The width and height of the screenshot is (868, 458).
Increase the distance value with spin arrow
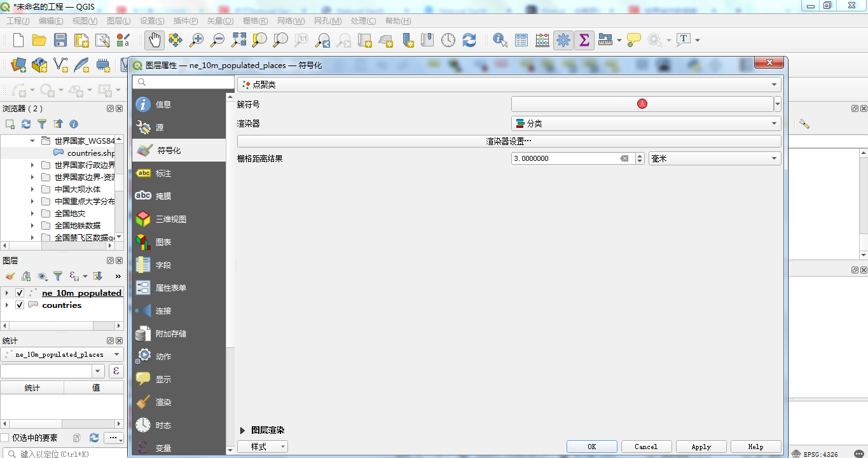(640, 155)
